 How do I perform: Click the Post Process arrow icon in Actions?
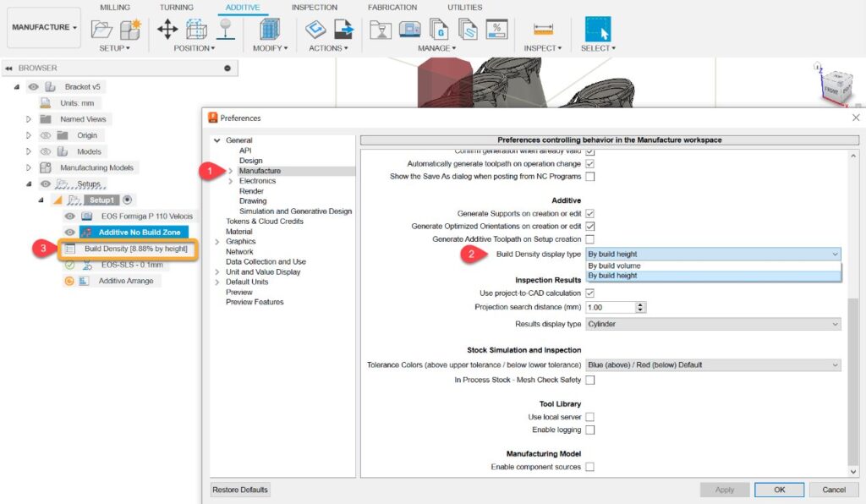coord(344,29)
